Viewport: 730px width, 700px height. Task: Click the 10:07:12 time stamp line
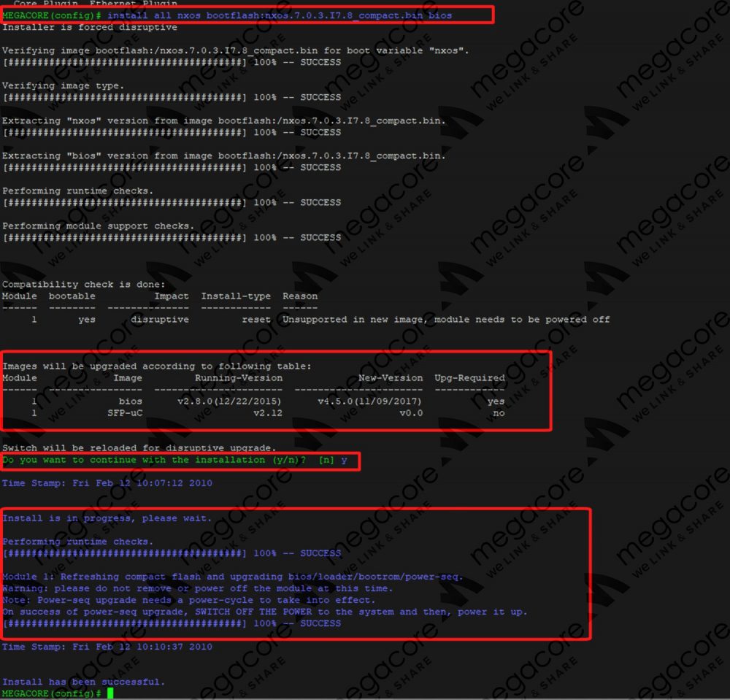point(107,483)
